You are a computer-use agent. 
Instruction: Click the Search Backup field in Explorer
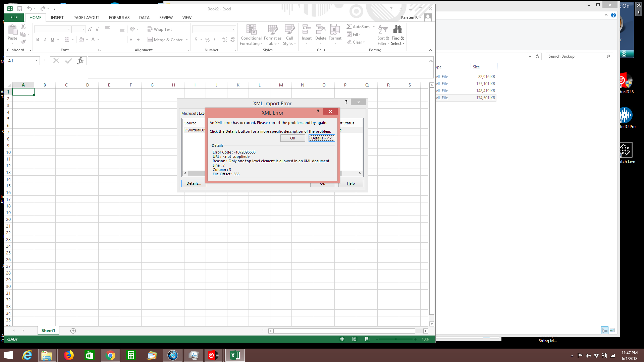pos(579,56)
